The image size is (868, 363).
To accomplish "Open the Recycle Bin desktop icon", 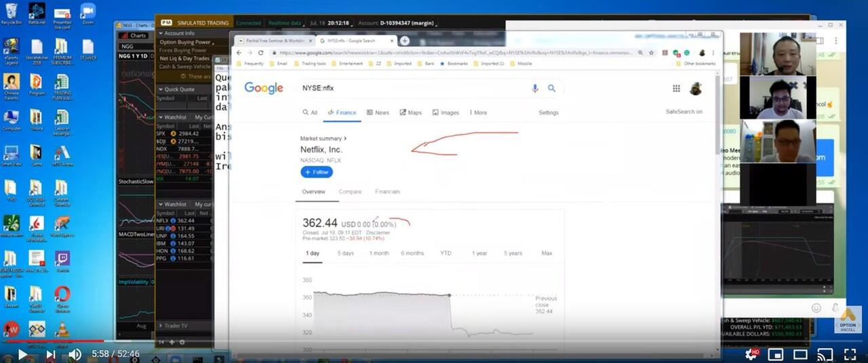I will click(11, 14).
